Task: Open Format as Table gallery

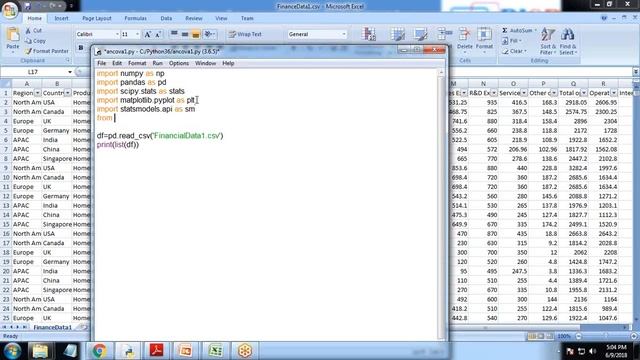Action: coord(397,35)
